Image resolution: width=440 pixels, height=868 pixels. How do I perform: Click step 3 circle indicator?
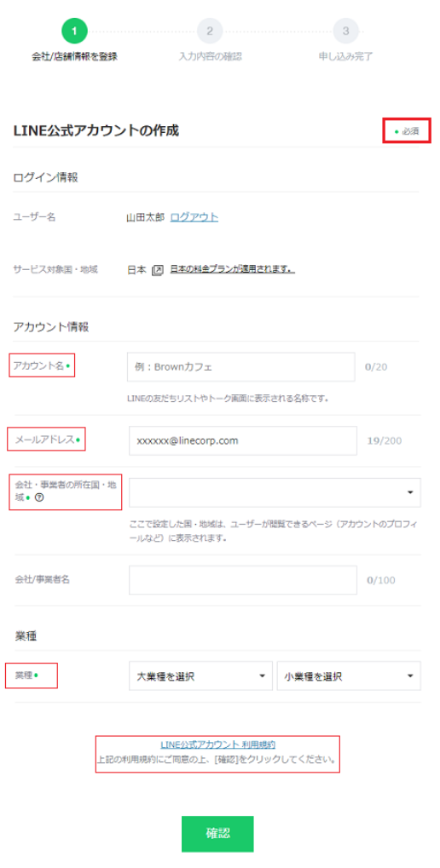(x=346, y=31)
